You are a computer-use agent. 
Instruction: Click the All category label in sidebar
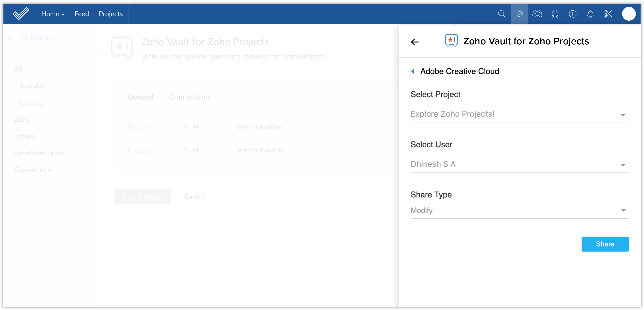[18, 69]
